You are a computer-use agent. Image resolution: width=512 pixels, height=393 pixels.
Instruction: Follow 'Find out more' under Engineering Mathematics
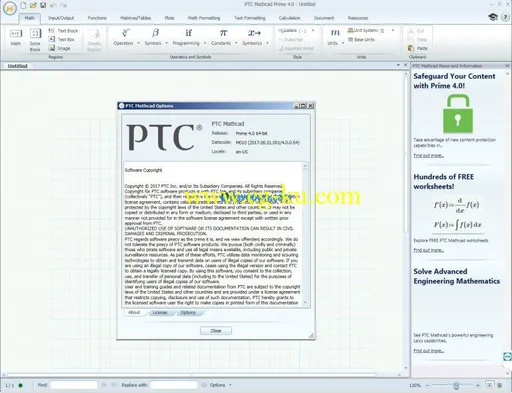click(x=428, y=351)
